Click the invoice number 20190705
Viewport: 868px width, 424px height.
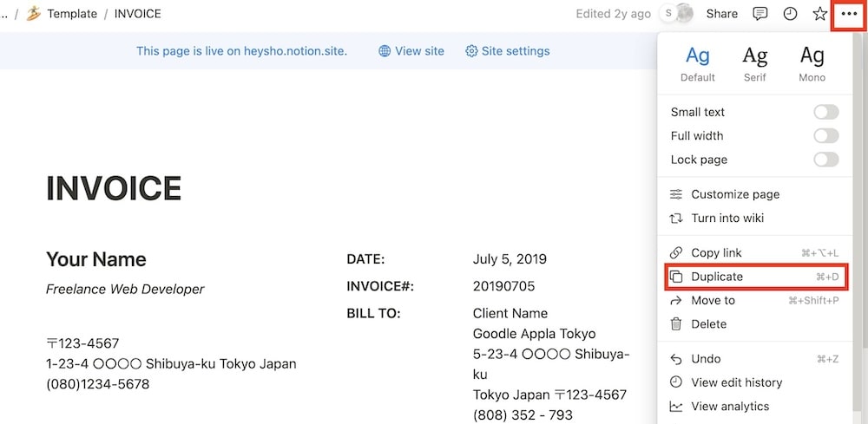503,286
